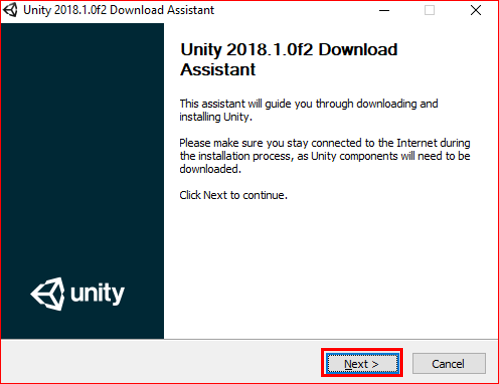Click the text "installing Unity."

(x=216, y=117)
